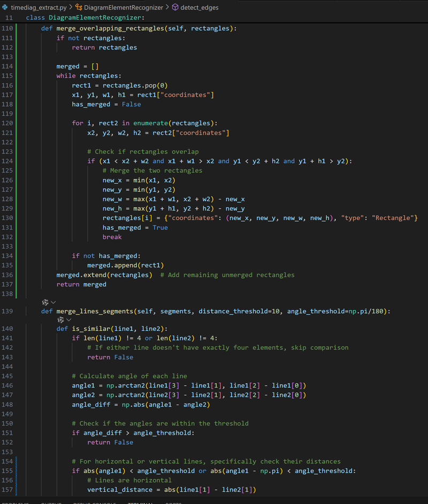This screenshot has height=504, width=428.
Task: Place cursor on 'merged = []' line
Action: 78,66
